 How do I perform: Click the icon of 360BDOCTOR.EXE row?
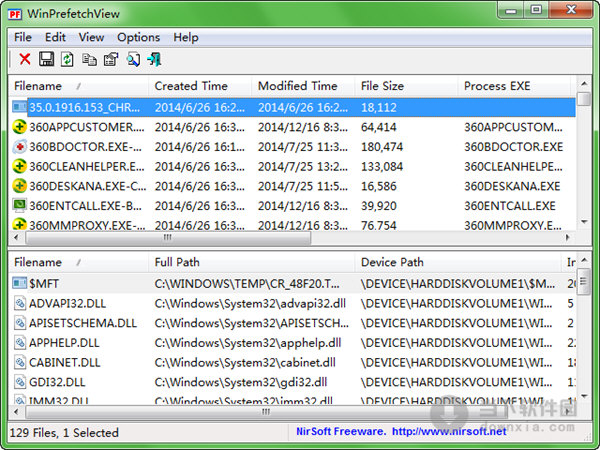point(19,147)
